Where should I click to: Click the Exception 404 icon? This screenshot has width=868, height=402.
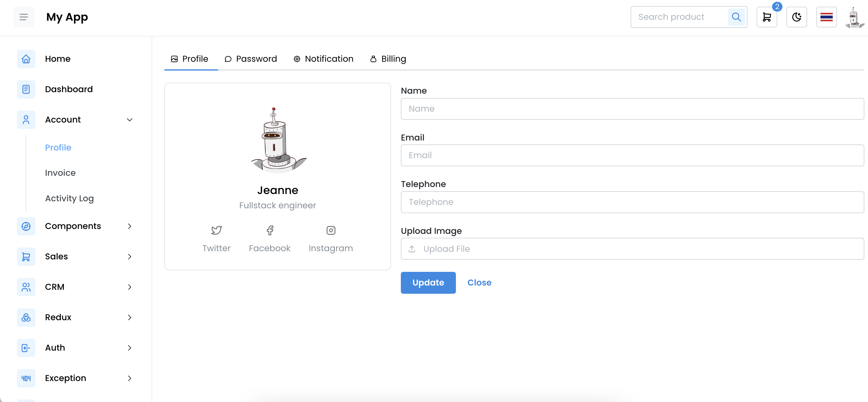pos(26,378)
